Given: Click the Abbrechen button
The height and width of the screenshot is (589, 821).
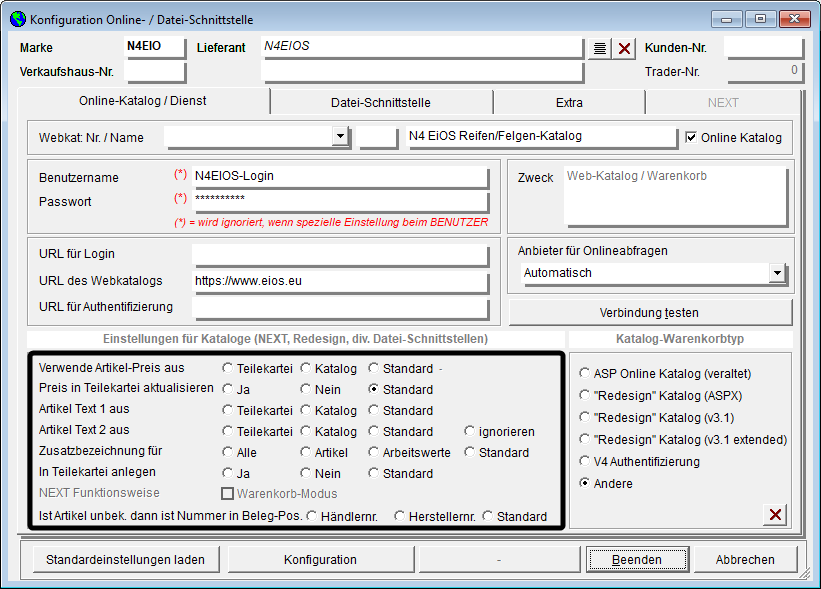Looking at the screenshot, I should coord(745,560).
